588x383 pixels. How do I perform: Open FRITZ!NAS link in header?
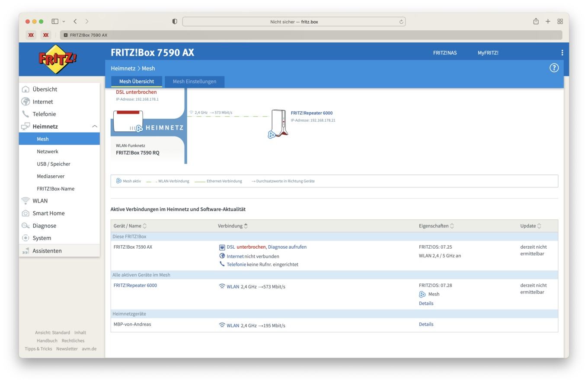click(x=445, y=53)
